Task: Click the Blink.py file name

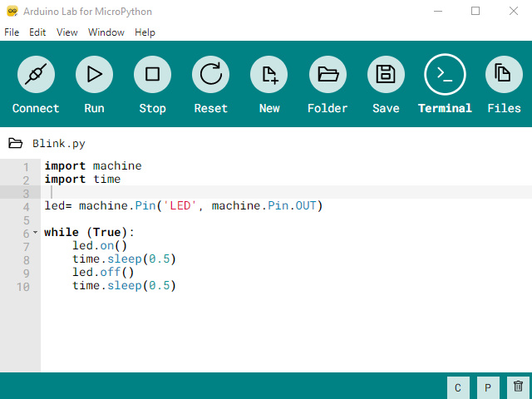Action: tap(59, 144)
